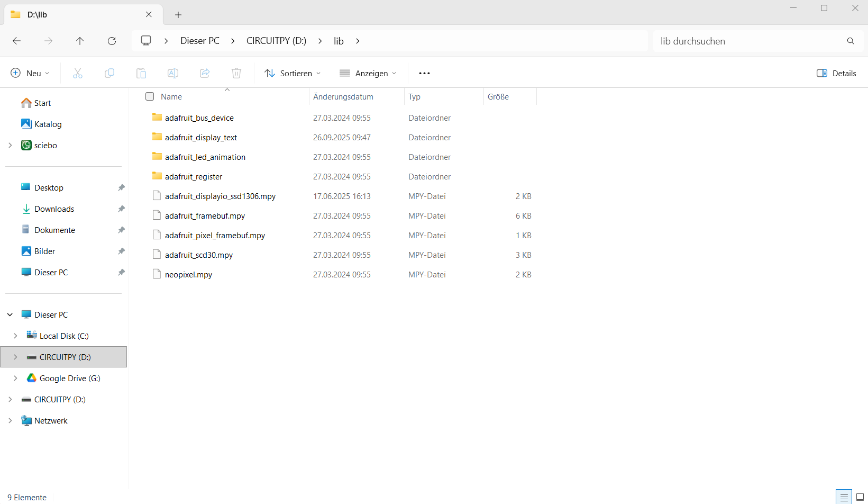The image size is (868, 504).
Task: Click CIRCUITPY (D:) in the breadcrumb path
Action: (x=276, y=41)
